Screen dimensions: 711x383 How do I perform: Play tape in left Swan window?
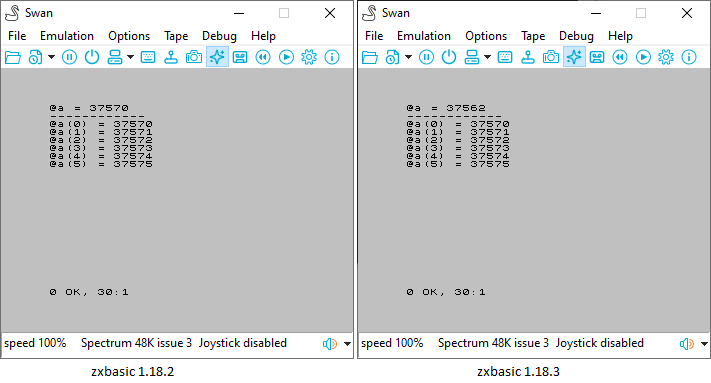tap(286, 57)
